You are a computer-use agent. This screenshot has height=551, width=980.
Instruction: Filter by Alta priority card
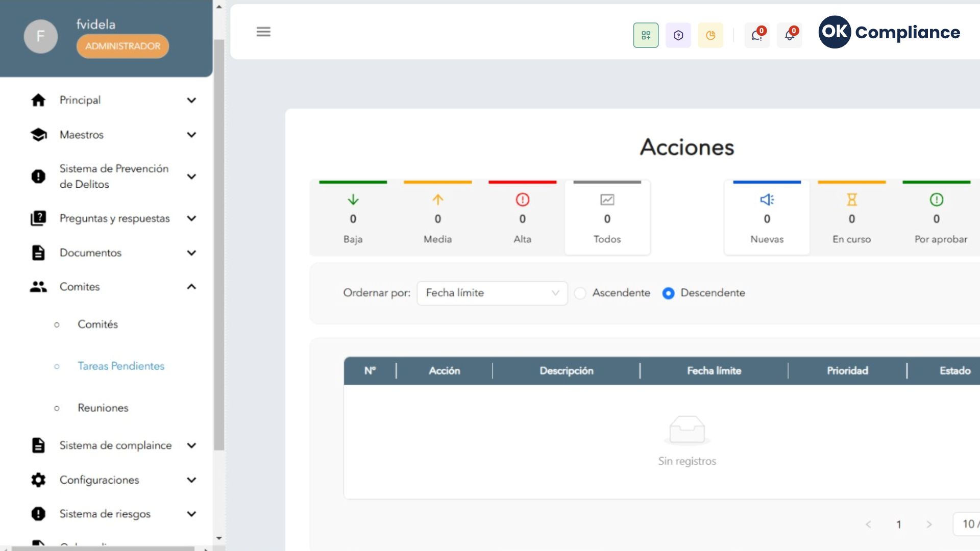(522, 218)
